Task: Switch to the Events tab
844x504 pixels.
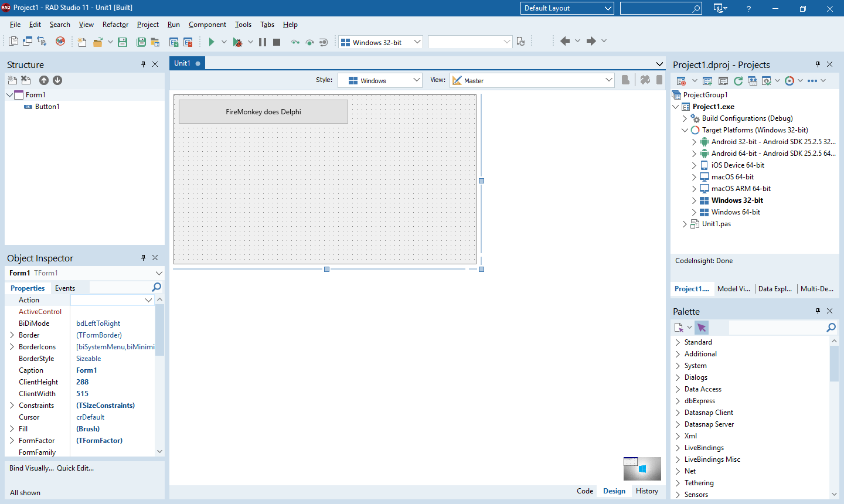Action: pyautogui.click(x=65, y=288)
